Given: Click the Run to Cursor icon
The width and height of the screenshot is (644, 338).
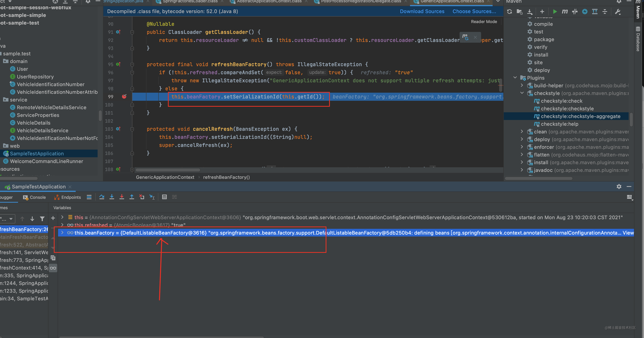Looking at the screenshot, I should pyautogui.click(x=152, y=197).
